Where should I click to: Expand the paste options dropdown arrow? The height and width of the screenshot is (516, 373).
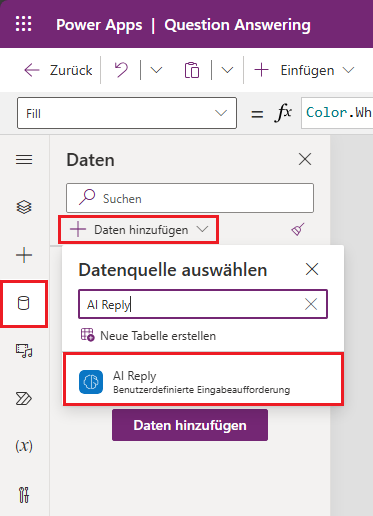tap(227, 70)
